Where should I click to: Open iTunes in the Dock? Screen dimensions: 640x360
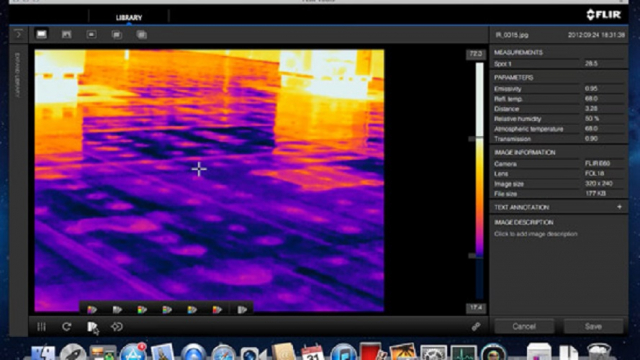[x=343, y=353]
